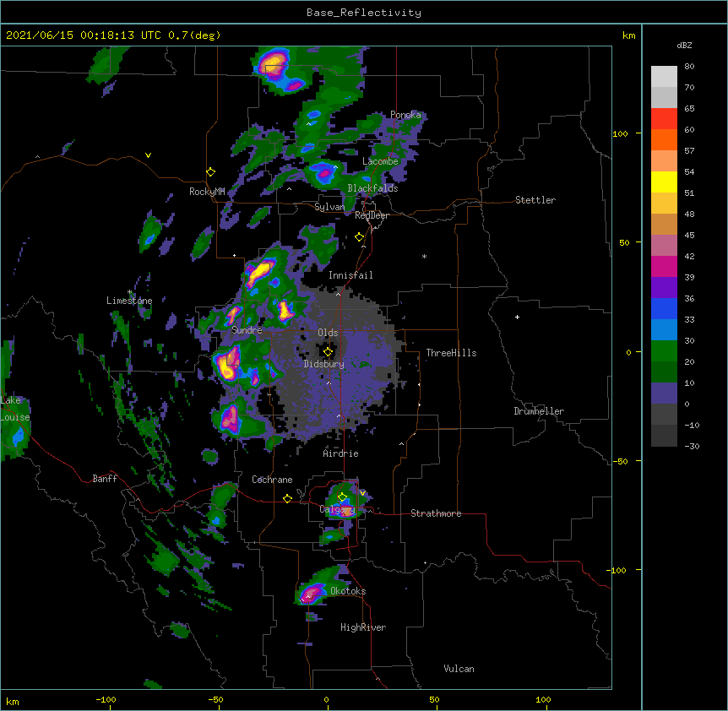The width and height of the screenshot is (728, 711).
Task: Click the yellow 54 dBZ legend swatch
Action: pyautogui.click(x=664, y=182)
